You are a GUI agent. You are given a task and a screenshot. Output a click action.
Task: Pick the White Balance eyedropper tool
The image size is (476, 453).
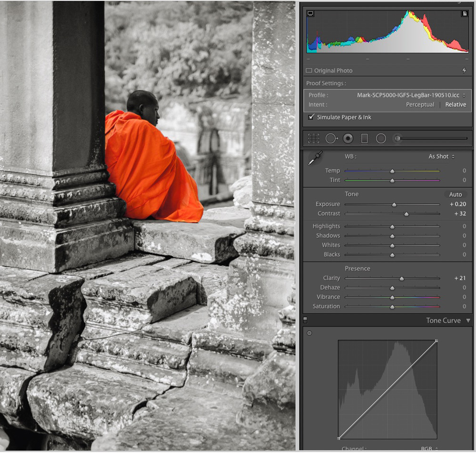315,159
